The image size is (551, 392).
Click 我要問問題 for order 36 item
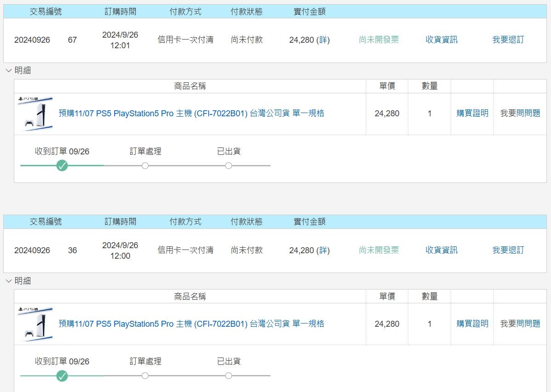520,324
